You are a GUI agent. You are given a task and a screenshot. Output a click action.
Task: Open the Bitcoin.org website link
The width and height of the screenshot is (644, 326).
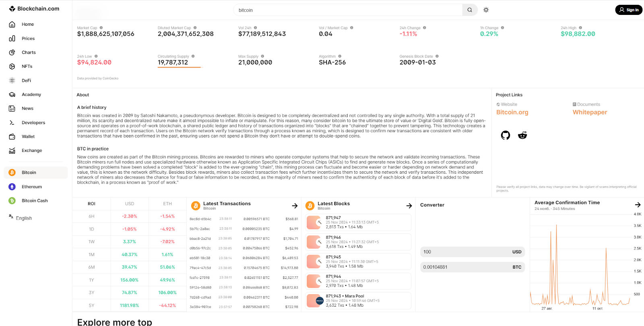512,112
